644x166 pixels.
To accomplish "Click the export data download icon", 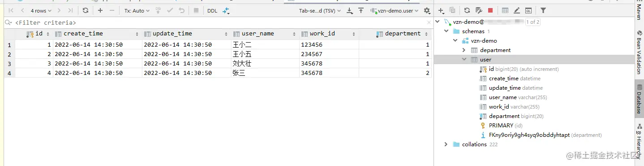I will coord(349,10).
